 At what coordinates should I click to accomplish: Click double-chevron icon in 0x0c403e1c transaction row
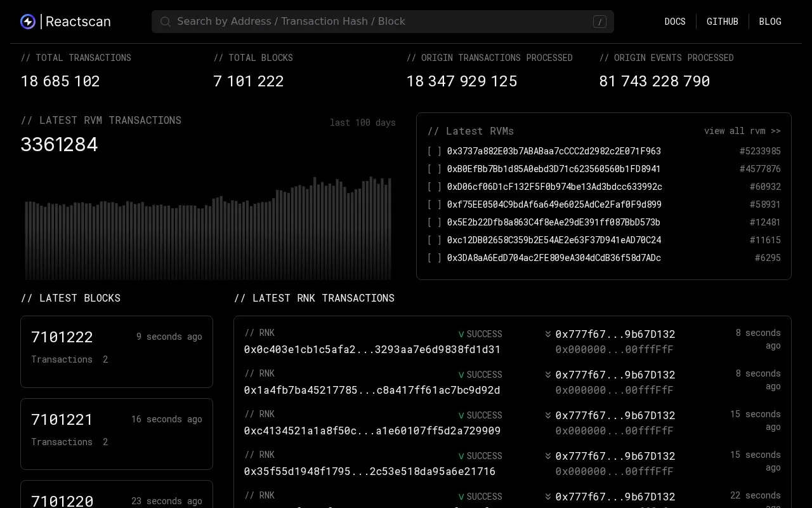(x=548, y=334)
